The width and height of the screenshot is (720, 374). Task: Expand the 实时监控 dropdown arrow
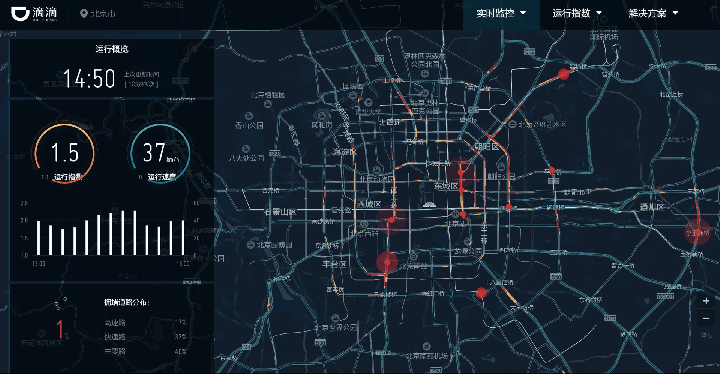[523, 13]
